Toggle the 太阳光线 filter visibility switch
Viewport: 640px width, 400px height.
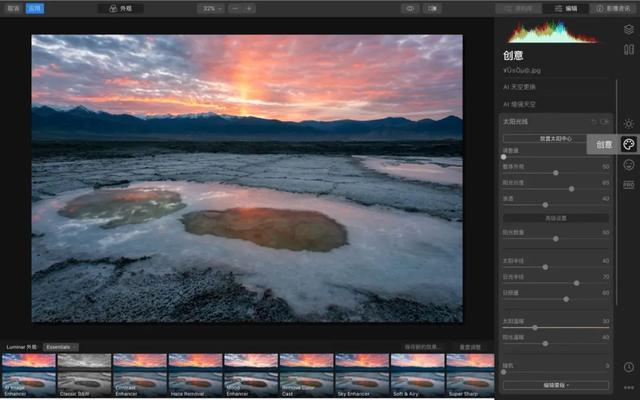pos(605,121)
